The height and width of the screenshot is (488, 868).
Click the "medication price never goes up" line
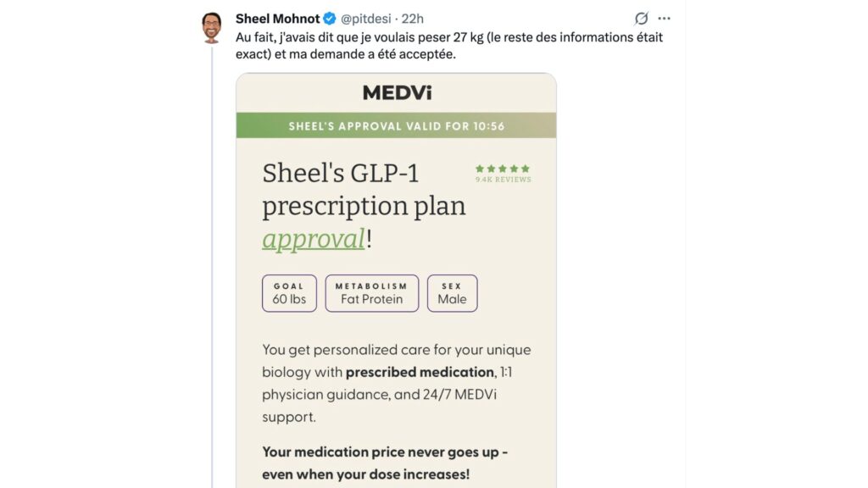pyautogui.click(x=385, y=452)
